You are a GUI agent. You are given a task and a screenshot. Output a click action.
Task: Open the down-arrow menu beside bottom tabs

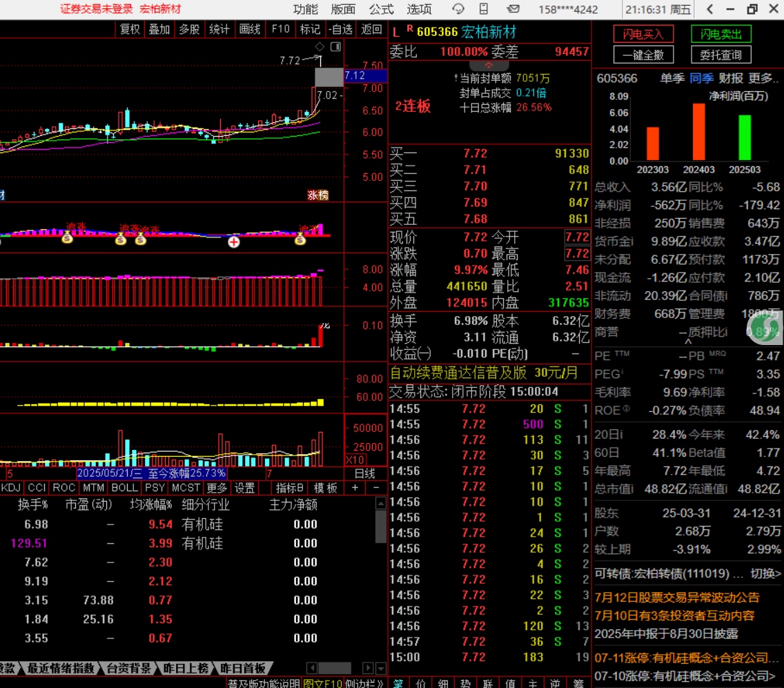pos(381,668)
